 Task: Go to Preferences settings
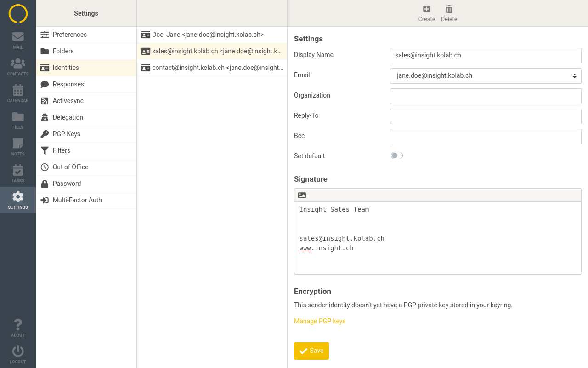86,34
